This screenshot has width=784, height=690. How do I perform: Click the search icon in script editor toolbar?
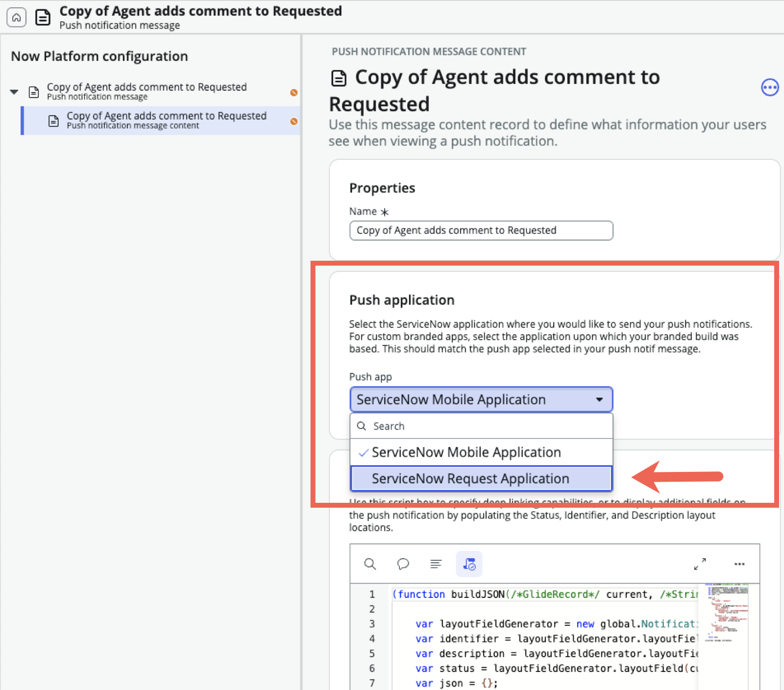coord(370,564)
